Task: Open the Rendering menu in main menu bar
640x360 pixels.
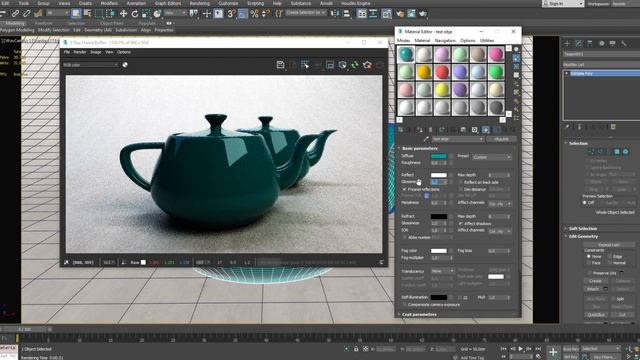Action: point(199,3)
